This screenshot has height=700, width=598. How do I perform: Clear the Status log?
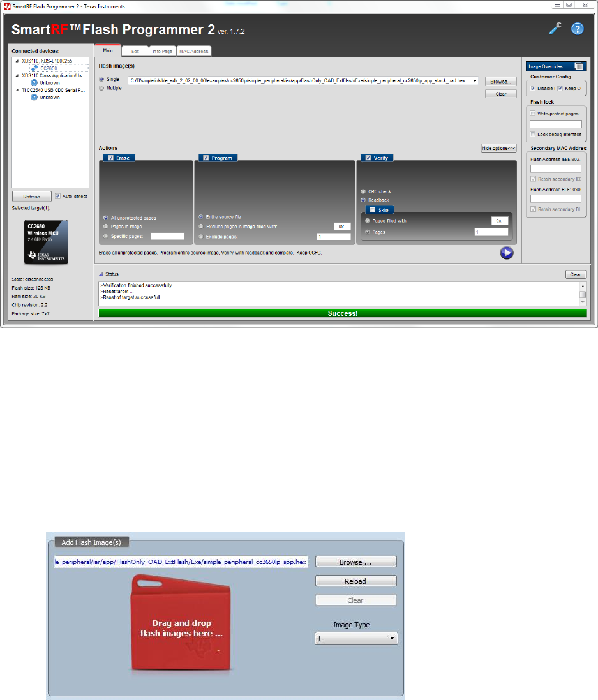point(575,274)
